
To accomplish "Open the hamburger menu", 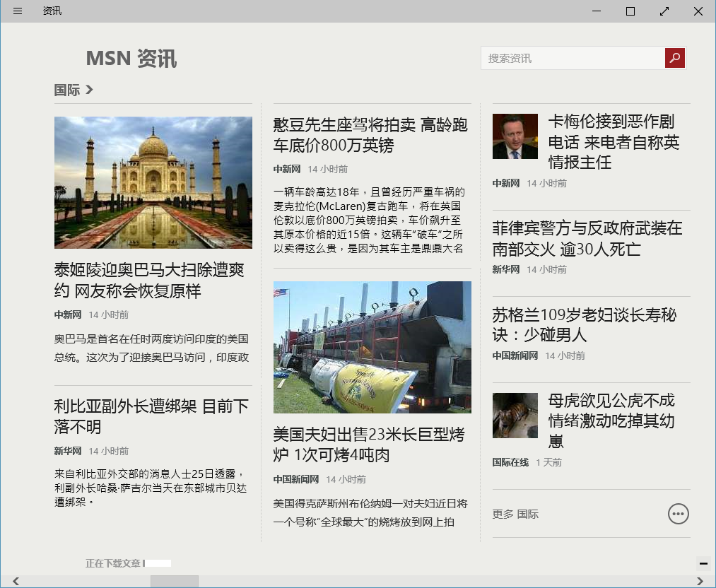I will [18, 11].
